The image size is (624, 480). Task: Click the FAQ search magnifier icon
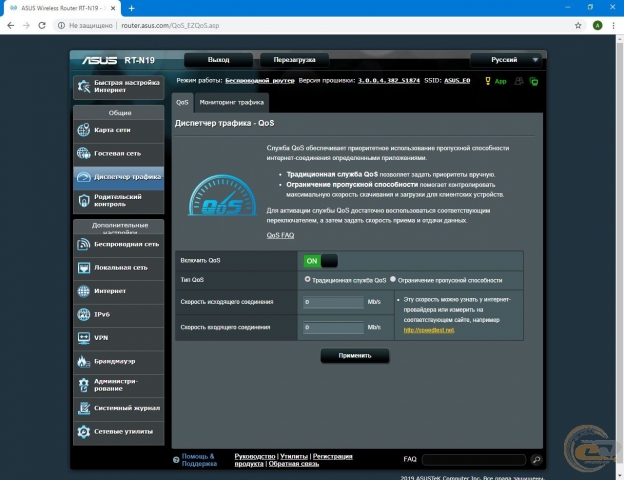(536, 460)
